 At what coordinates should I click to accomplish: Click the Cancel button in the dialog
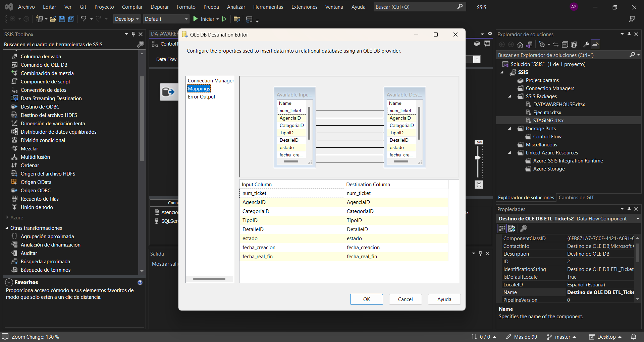pos(405,299)
